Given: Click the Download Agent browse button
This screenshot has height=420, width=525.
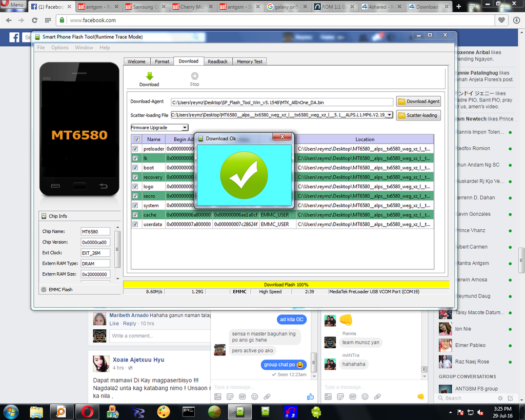Looking at the screenshot, I should 418,102.
